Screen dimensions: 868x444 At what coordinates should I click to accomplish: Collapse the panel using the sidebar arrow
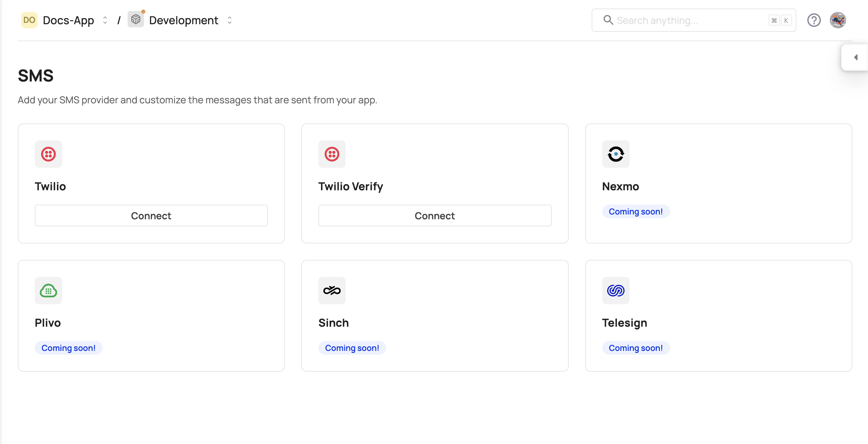856,57
